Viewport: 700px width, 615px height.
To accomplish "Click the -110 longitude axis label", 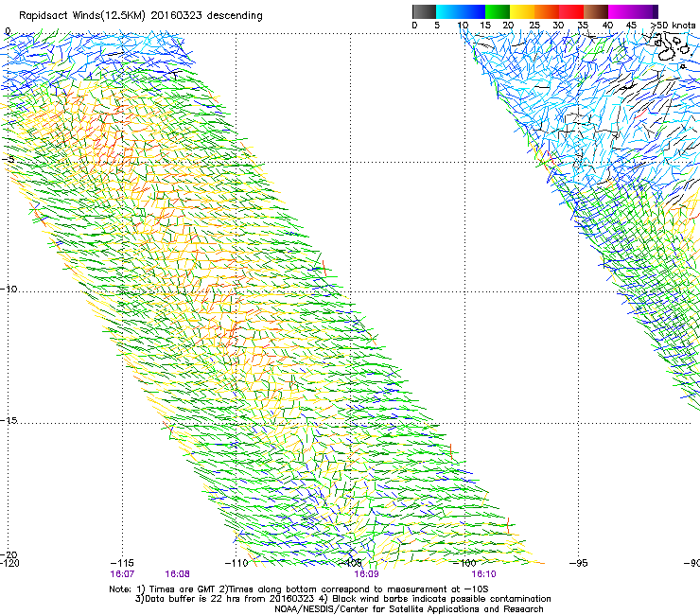I will coord(236,563).
